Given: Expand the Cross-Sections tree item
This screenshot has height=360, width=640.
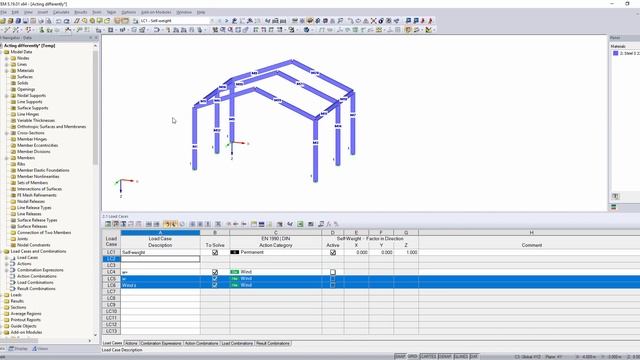Looking at the screenshot, I should point(7,133).
